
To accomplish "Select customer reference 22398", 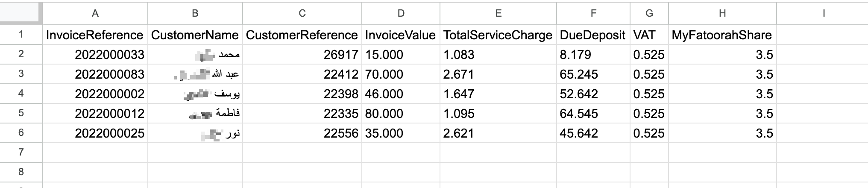I will click(302, 94).
